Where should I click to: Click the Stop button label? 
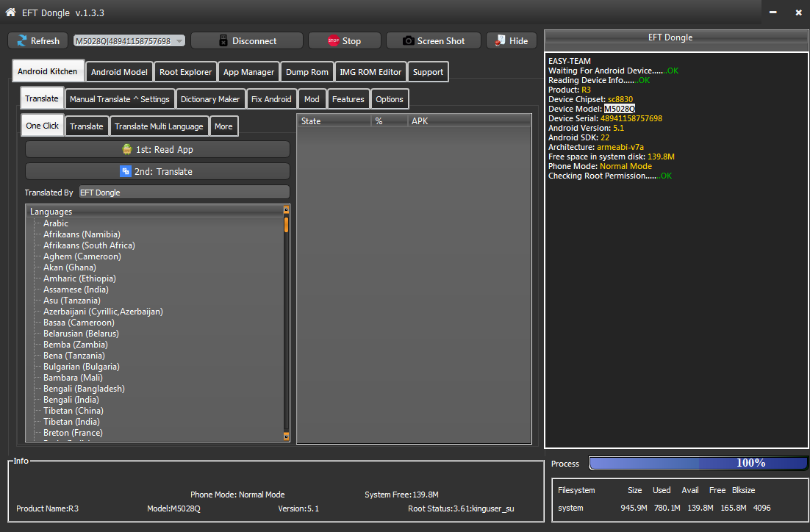coord(351,41)
